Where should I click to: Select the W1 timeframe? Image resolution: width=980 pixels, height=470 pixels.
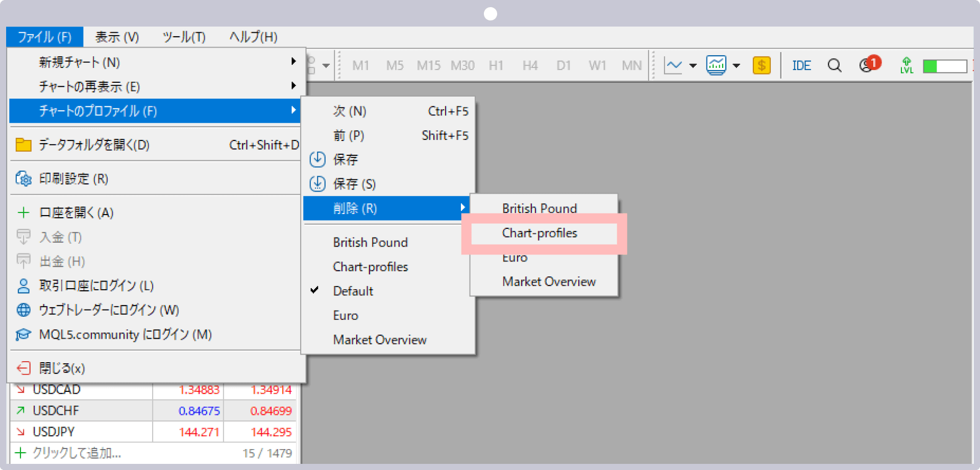597,65
